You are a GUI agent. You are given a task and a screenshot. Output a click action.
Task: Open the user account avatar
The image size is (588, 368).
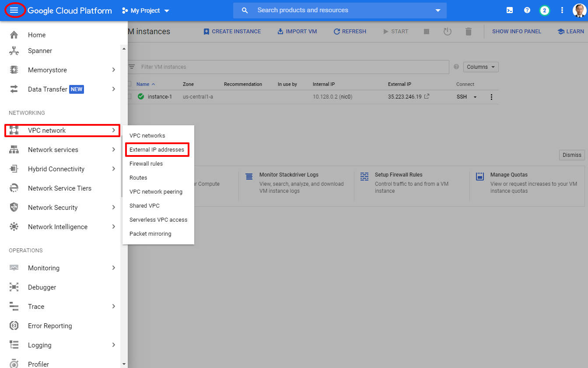pos(579,11)
